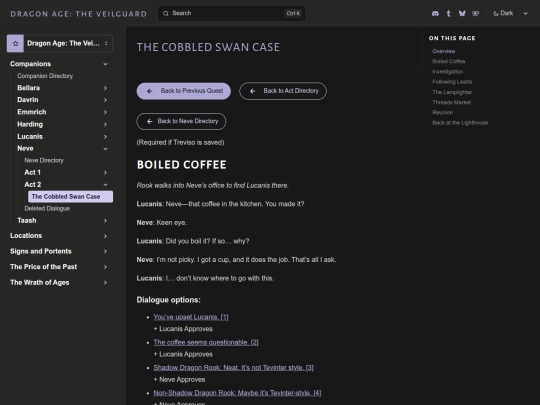Click the search magnifier icon
Screen dimensions: 540x405
coord(166,13)
